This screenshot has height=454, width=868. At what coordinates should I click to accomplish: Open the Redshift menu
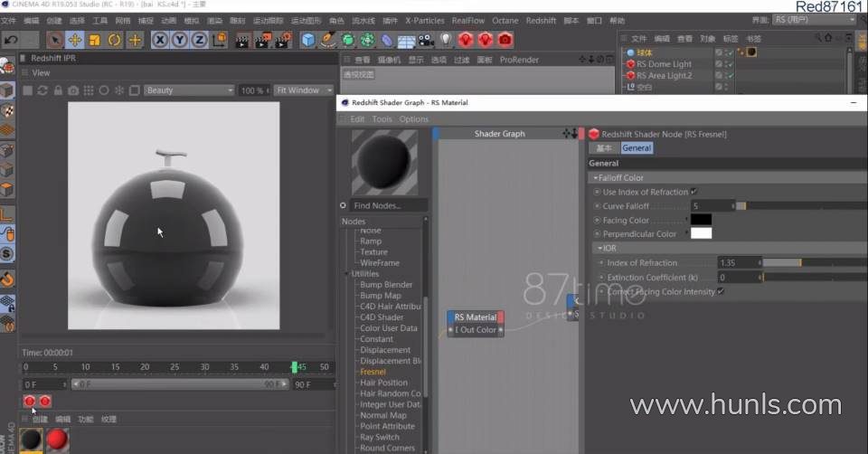(541, 21)
